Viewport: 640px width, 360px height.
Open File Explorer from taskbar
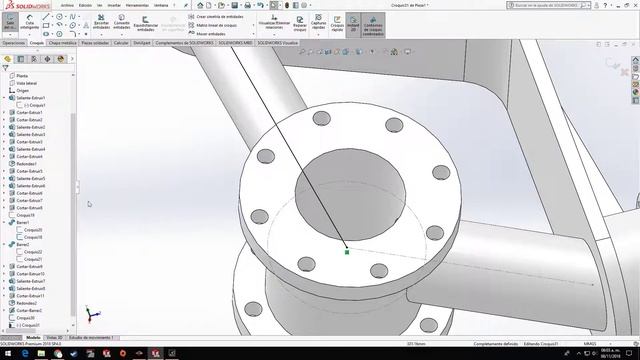point(41,353)
